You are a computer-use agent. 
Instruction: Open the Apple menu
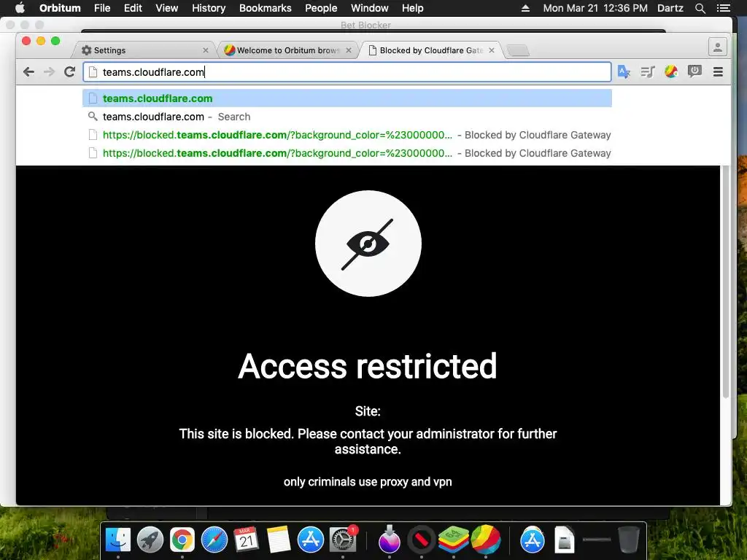tap(20, 8)
